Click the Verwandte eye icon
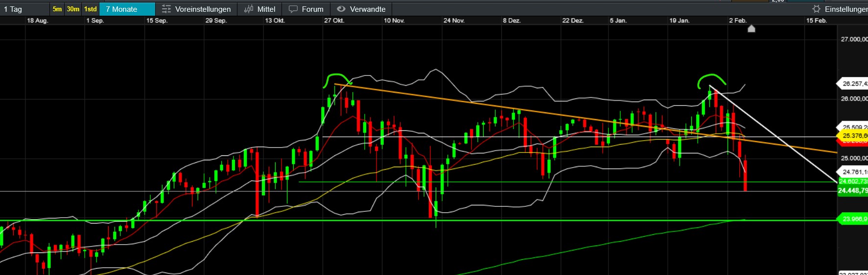Image resolution: width=868 pixels, height=275 pixels. [341, 9]
